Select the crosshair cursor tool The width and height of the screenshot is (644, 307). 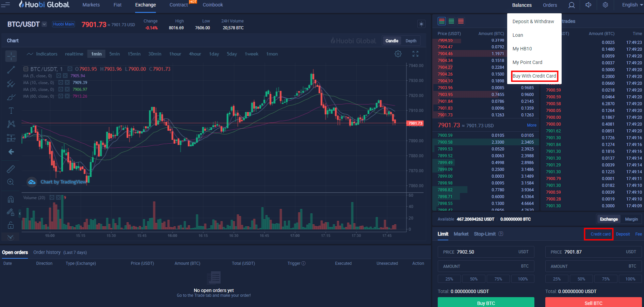point(11,56)
